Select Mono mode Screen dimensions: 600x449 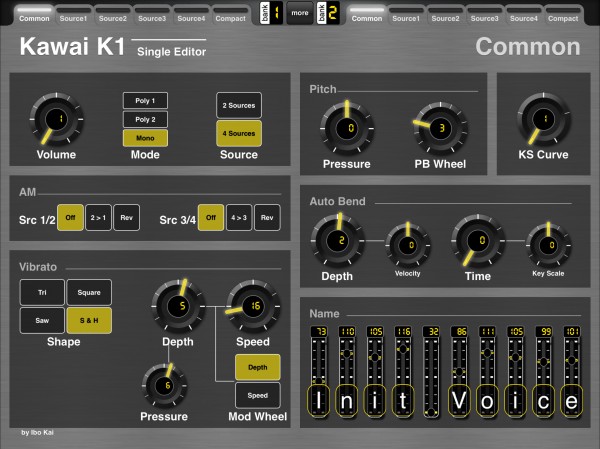[x=145, y=138]
